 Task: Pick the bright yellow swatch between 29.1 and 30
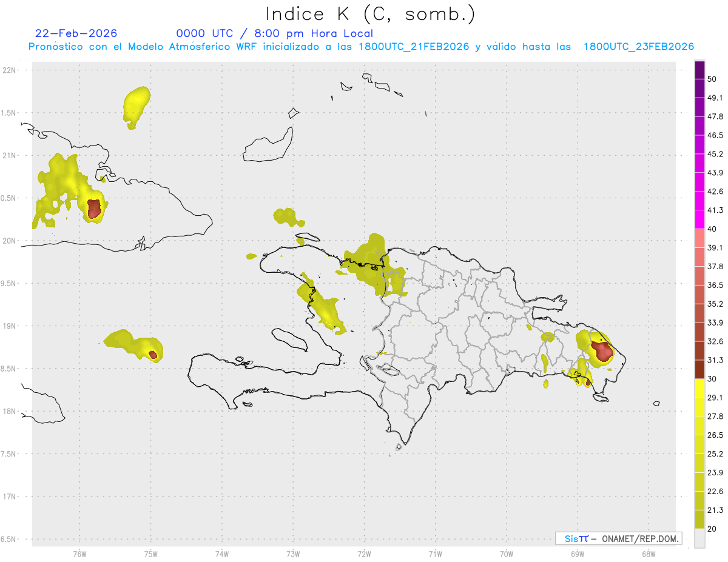pos(699,388)
